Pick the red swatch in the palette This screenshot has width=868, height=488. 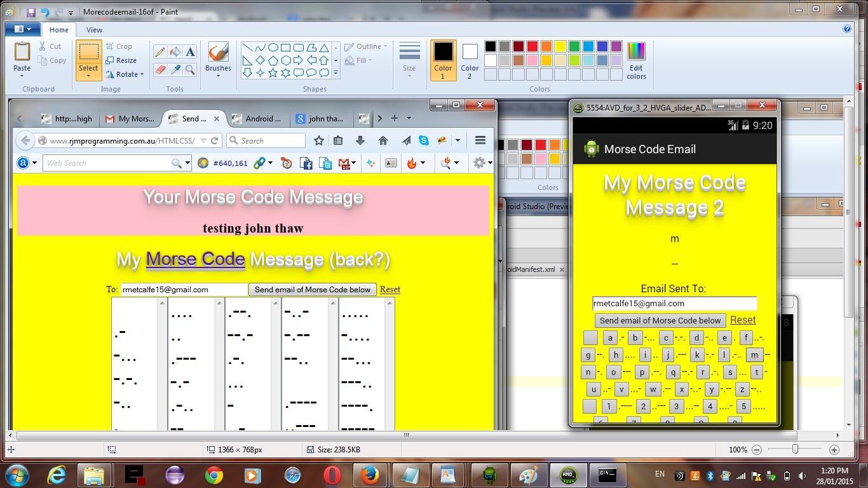532,46
